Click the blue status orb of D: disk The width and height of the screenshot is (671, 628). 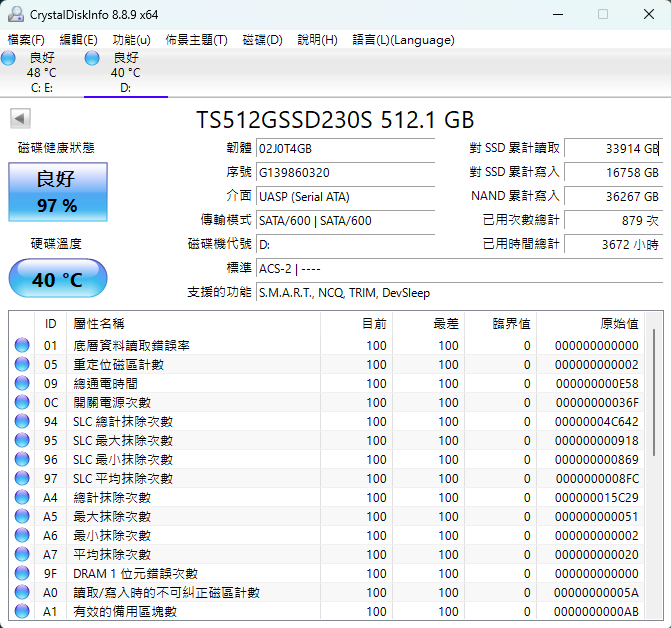(92, 58)
